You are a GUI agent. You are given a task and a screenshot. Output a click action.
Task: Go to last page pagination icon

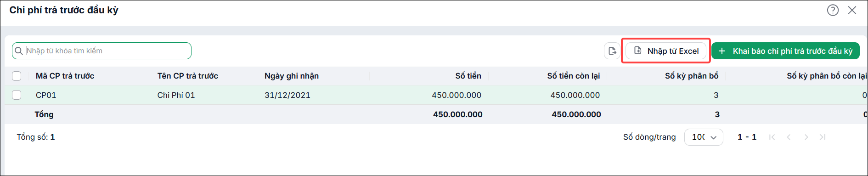pyautogui.click(x=823, y=137)
